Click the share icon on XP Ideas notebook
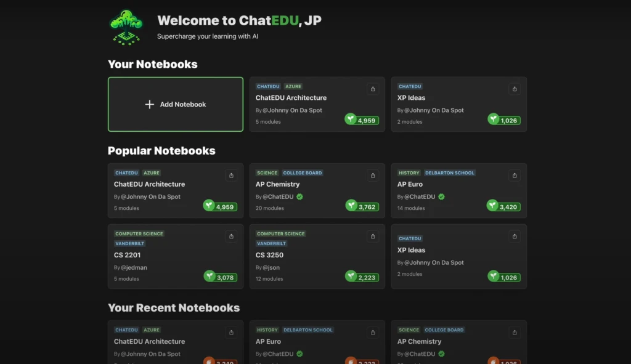 pos(515,89)
